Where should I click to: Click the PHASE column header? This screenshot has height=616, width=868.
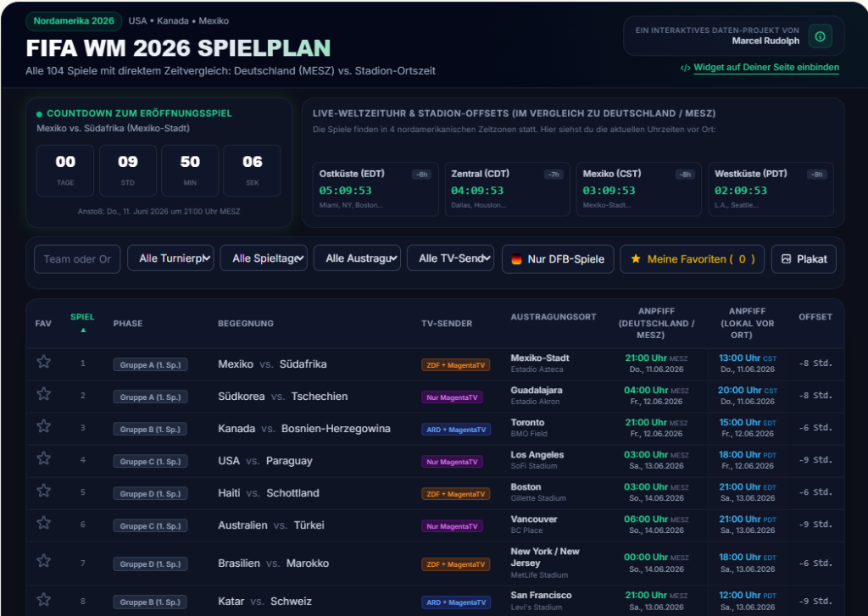(128, 323)
